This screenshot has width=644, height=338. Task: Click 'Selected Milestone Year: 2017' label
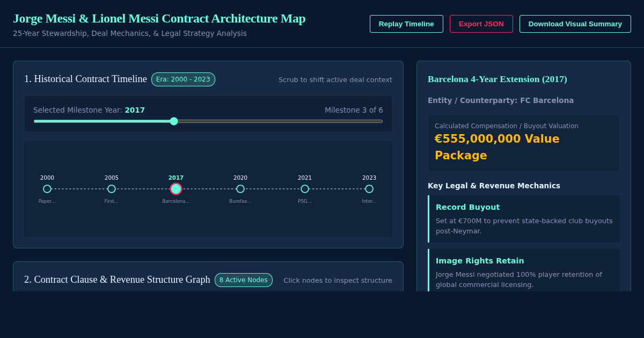point(89,110)
